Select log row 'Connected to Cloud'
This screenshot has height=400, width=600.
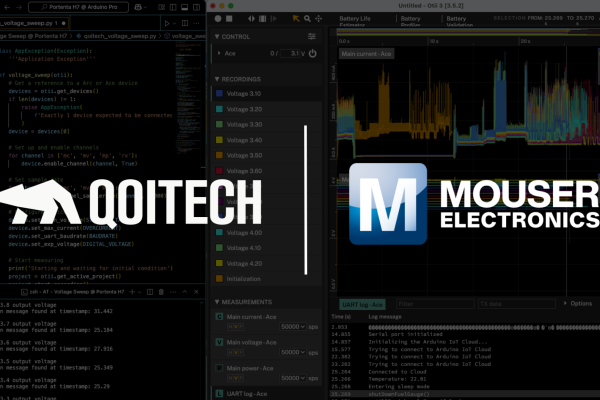[x=465, y=372]
